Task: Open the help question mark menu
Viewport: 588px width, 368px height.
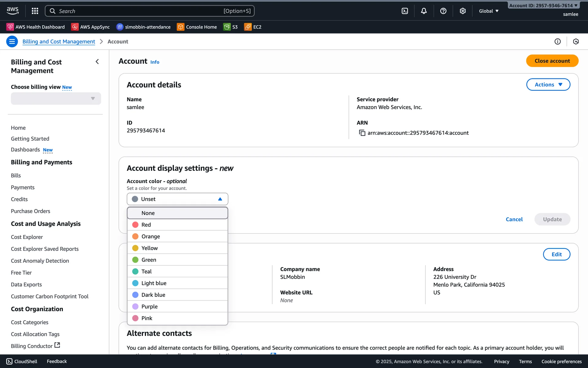Action: 443,11
